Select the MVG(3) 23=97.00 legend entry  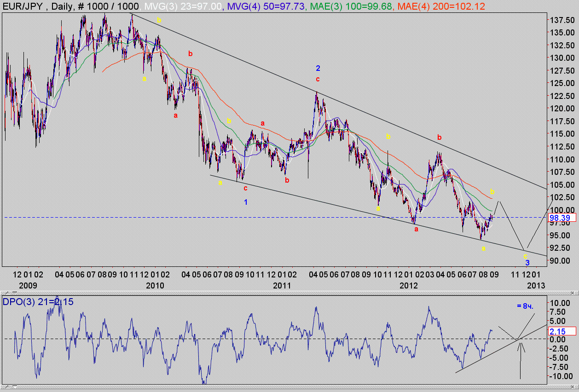click(x=184, y=6)
